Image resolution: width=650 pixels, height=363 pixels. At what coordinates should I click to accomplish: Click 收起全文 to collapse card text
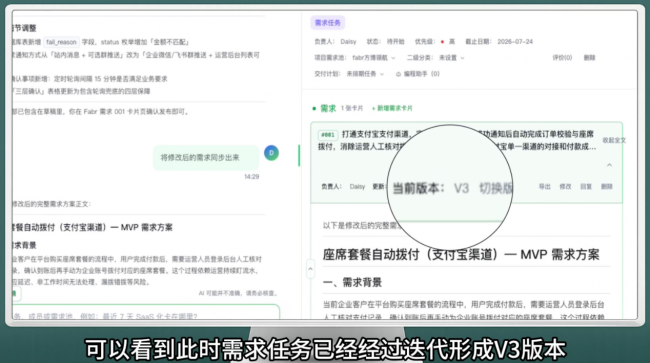tap(614, 140)
